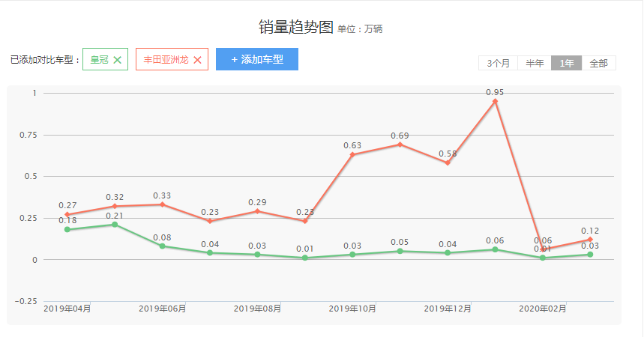Click the green 0.08 data point
The image size is (644, 337).
tap(162, 246)
